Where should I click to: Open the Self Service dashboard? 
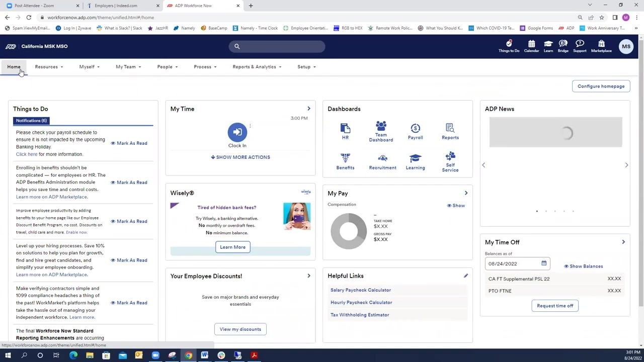pyautogui.click(x=450, y=162)
